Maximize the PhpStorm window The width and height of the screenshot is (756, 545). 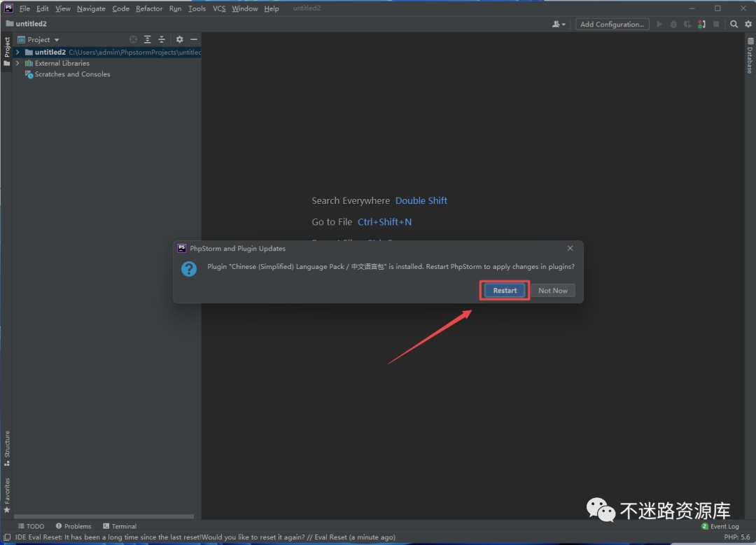click(x=717, y=8)
